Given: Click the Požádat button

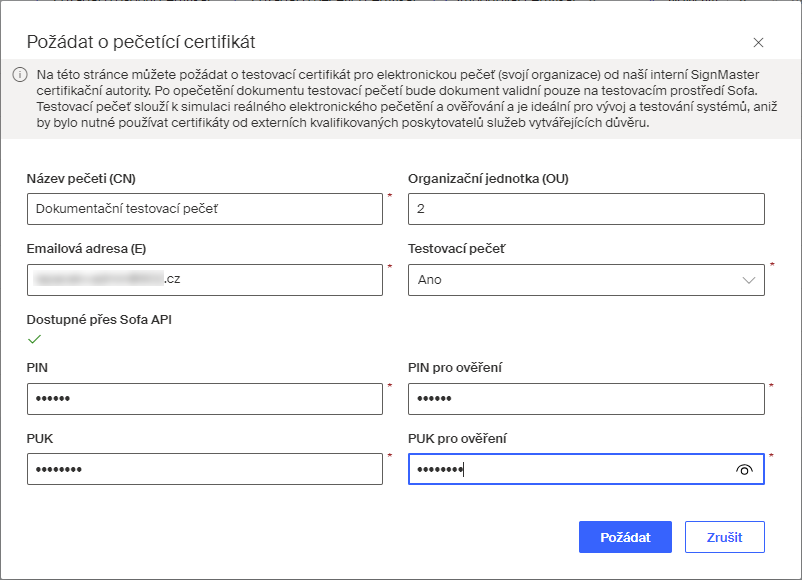Looking at the screenshot, I should click(625, 537).
